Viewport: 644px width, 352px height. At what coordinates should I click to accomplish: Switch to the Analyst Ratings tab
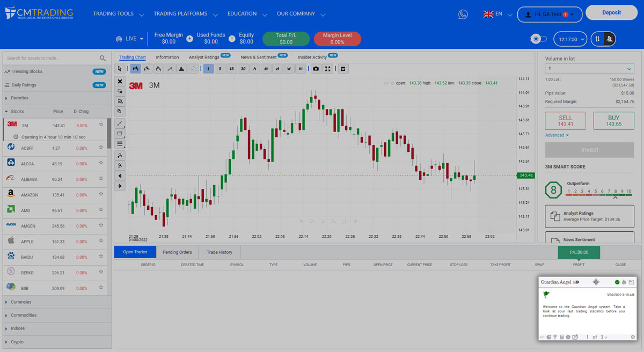tap(204, 57)
